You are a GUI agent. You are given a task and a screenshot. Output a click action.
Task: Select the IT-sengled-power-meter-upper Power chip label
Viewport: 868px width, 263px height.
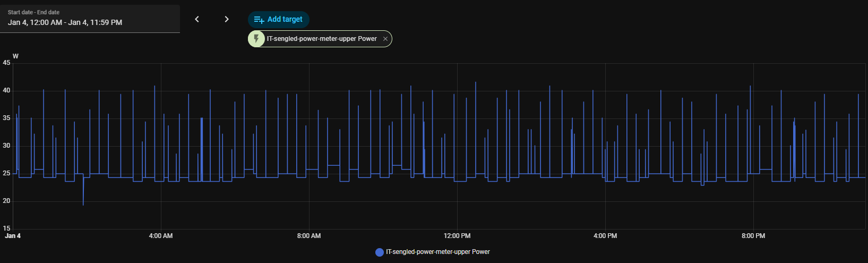tap(322, 39)
